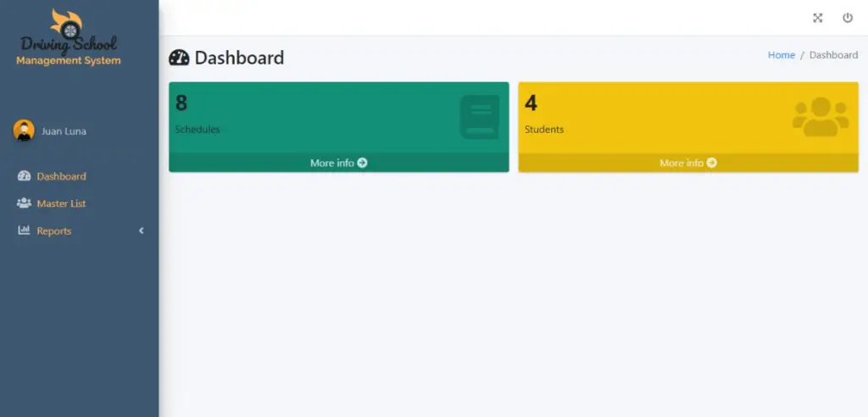The height and width of the screenshot is (417, 868).
Task: Click More info on the Students card
Action: click(688, 163)
